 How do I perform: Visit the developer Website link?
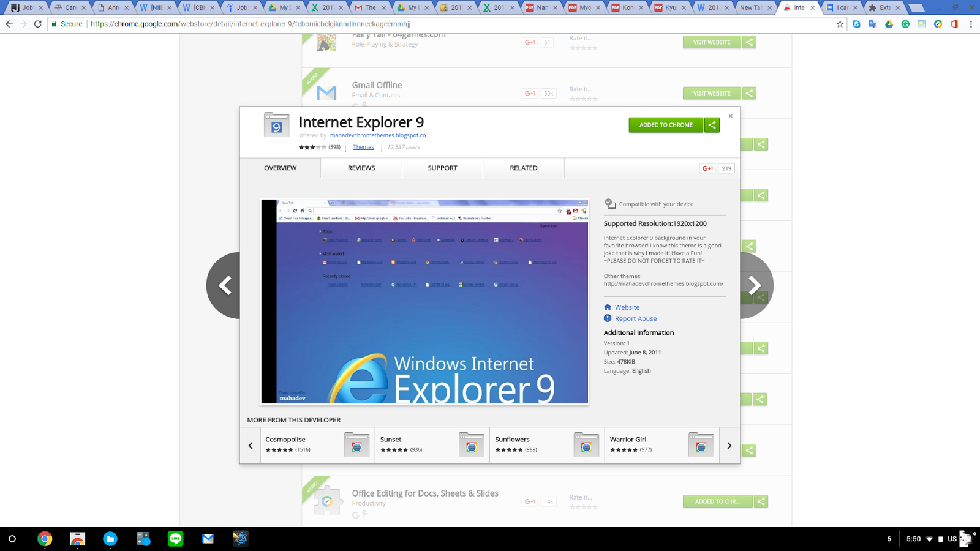click(627, 307)
